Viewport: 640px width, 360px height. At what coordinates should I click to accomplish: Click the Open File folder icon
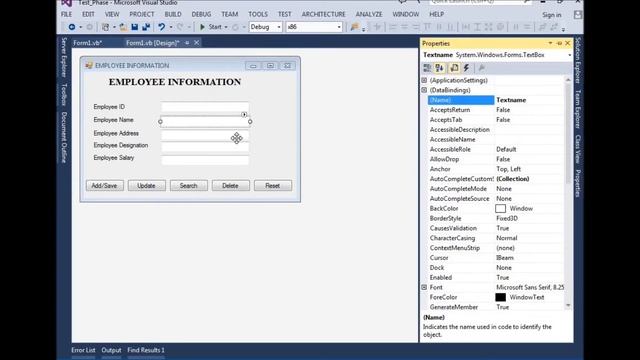point(123,27)
